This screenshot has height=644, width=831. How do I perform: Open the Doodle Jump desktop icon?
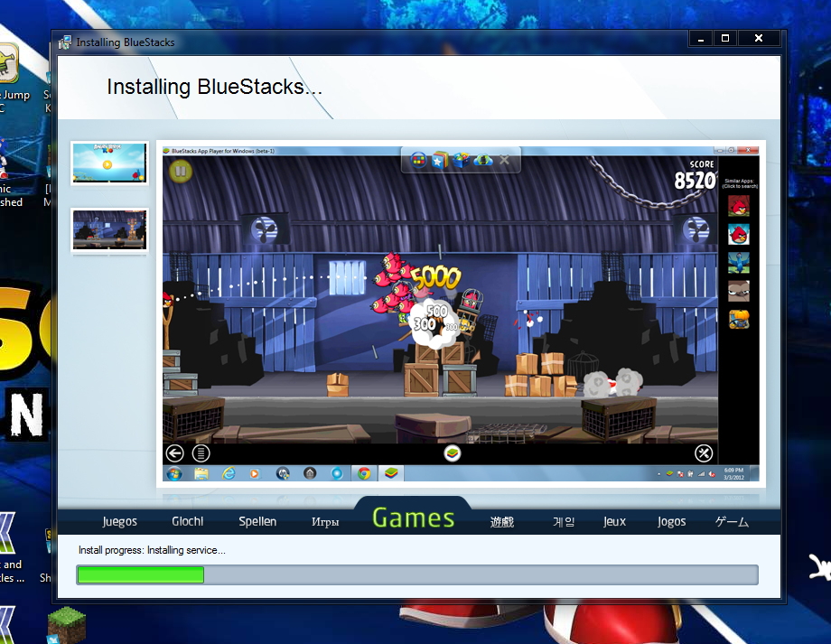[x=9, y=63]
